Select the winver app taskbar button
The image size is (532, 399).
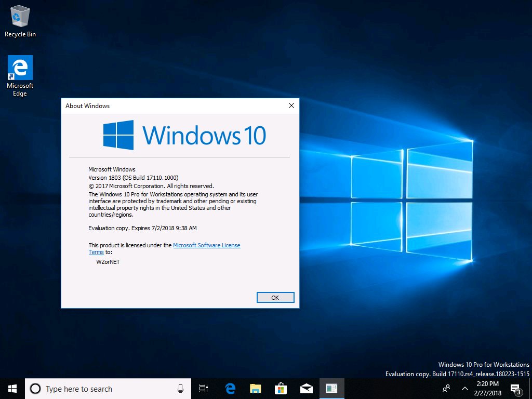coord(331,389)
